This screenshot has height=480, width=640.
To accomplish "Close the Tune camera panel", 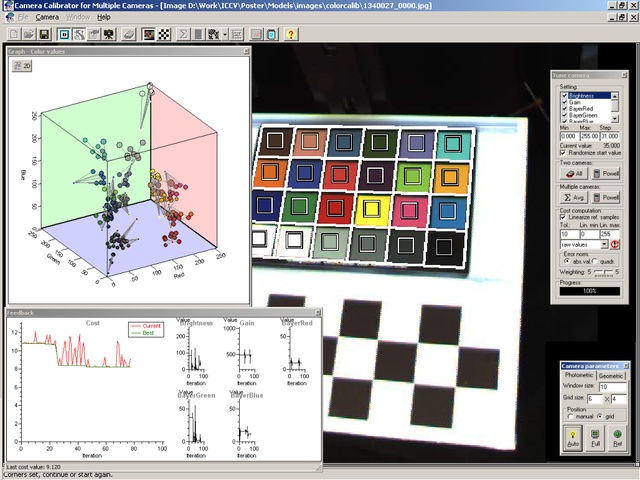I will click(x=624, y=75).
